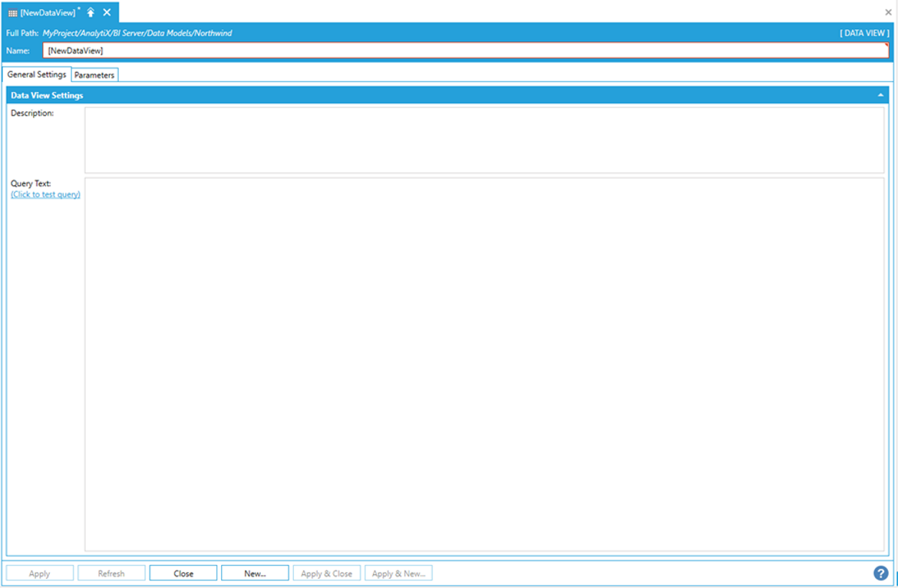Click the Close button in bottom bar
898x588 pixels.
click(183, 573)
